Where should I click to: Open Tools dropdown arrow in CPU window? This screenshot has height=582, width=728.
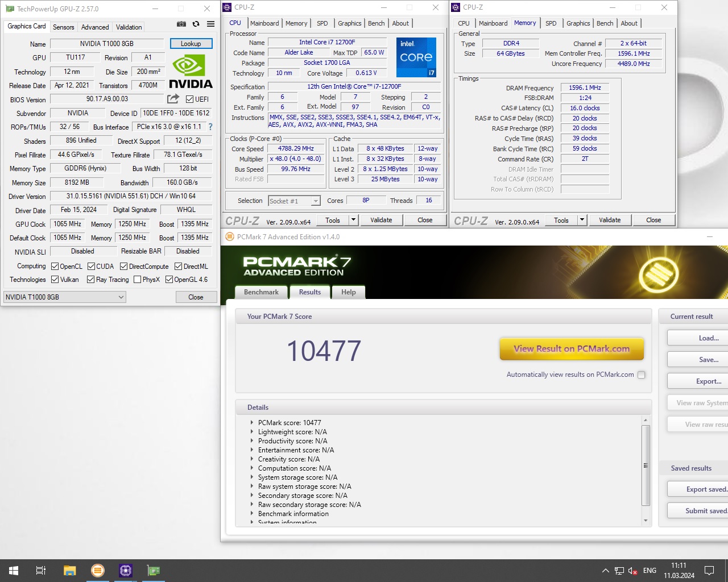[353, 220]
